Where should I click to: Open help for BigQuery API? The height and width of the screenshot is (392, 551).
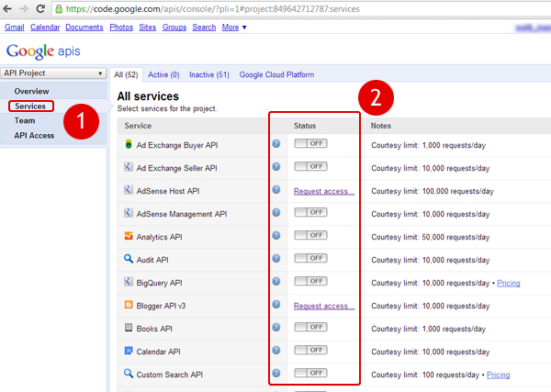pos(276,281)
